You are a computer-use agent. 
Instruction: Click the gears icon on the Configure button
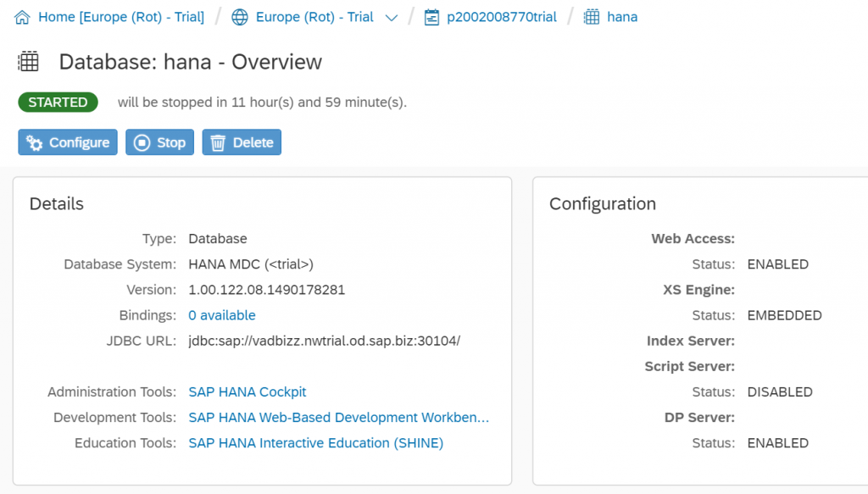34,142
